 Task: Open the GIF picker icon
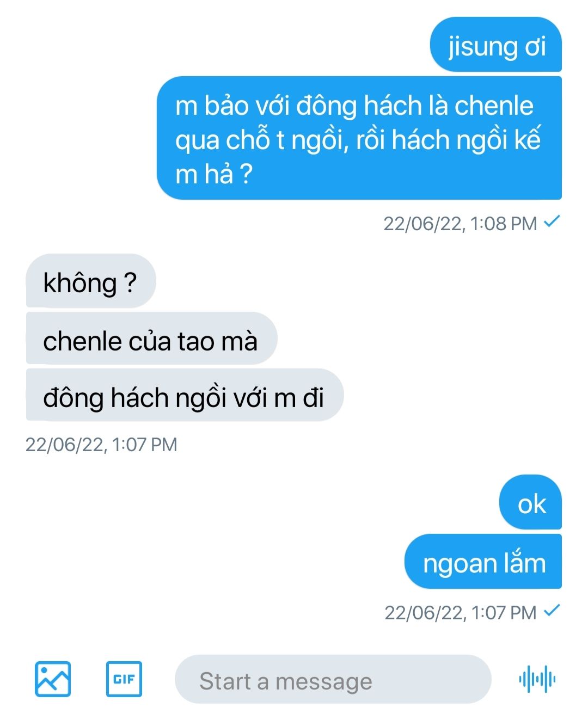(x=124, y=679)
